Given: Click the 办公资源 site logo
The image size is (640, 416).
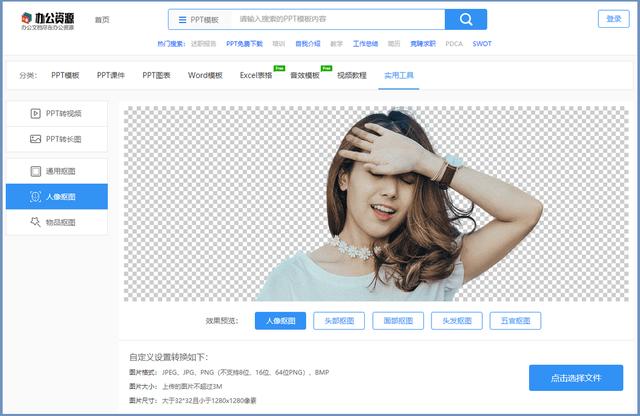Looking at the screenshot, I should pyautogui.click(x=48, y=21).
